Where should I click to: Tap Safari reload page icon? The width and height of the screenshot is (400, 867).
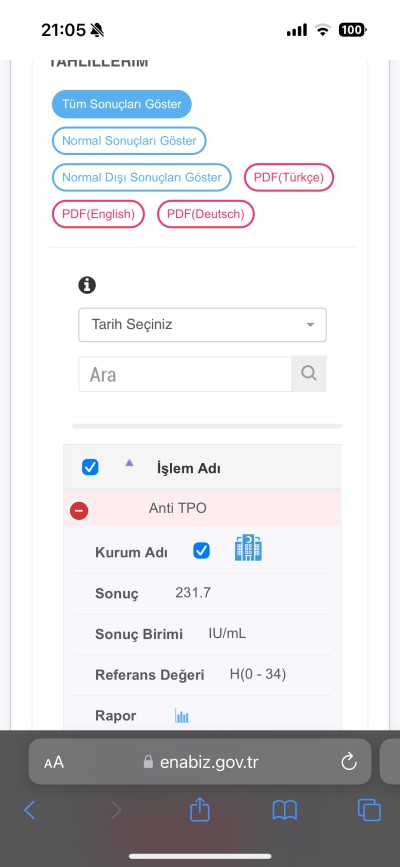349,762
